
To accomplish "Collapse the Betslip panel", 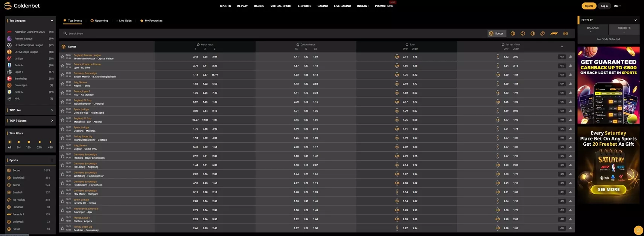I will (635, 20).
